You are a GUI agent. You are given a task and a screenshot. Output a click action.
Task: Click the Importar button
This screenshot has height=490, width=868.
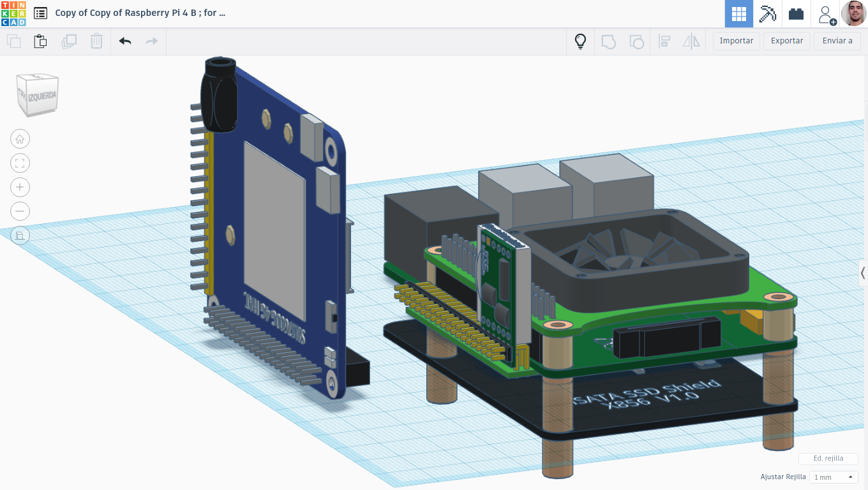click(x=737, y=41)
